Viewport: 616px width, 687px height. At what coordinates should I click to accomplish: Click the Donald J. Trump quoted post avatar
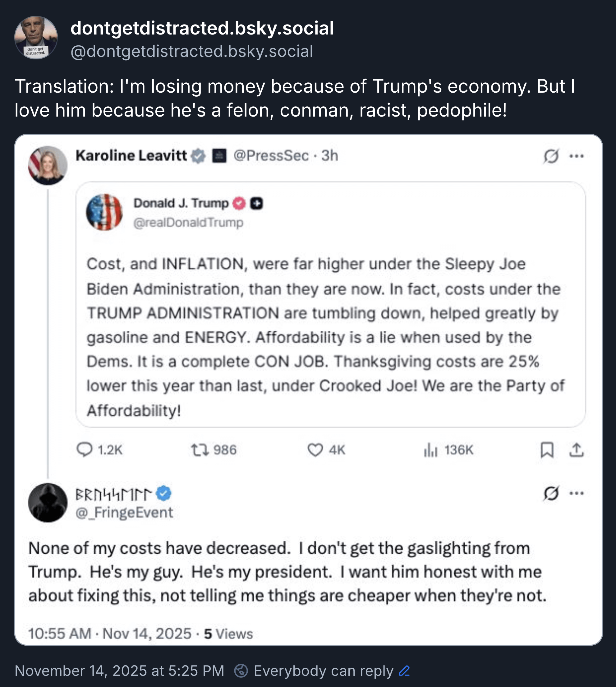coord(104,212)
